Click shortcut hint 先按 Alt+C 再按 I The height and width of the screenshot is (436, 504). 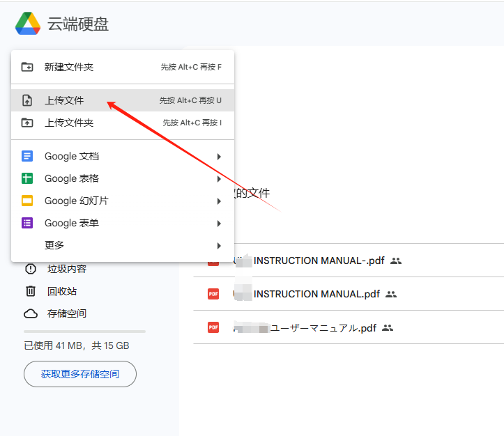[x=192, y=123]
